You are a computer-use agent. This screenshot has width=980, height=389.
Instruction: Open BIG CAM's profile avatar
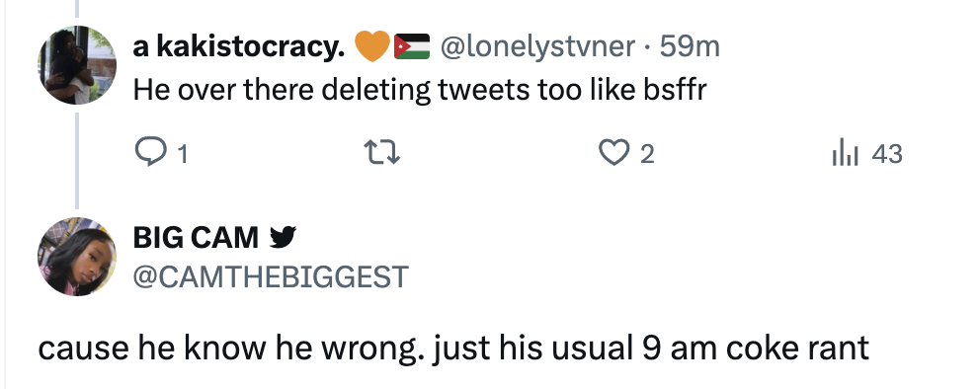pos(77,256)
